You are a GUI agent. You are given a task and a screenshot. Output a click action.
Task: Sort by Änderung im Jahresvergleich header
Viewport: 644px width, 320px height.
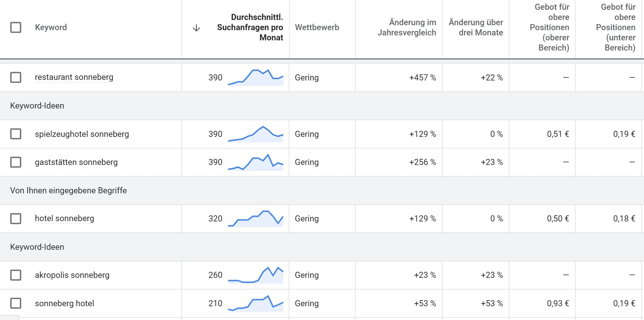[x=407, y=27]
